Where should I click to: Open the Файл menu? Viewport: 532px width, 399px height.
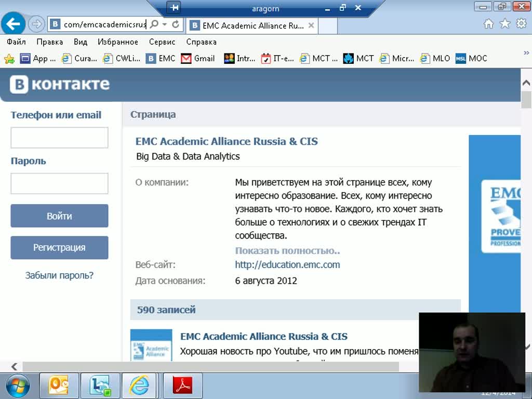16,42
